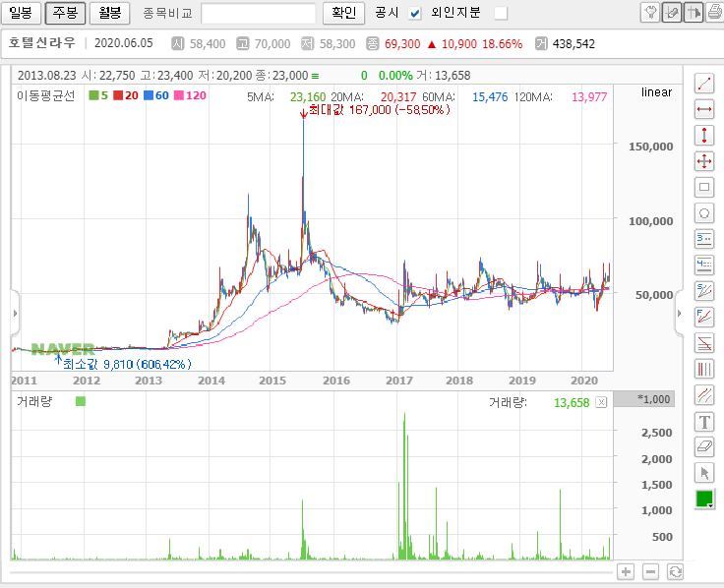The height and width of the screenshot is (588, 724).
Task: Click the closing price 69,300
Action: click(x=402, y=44)
